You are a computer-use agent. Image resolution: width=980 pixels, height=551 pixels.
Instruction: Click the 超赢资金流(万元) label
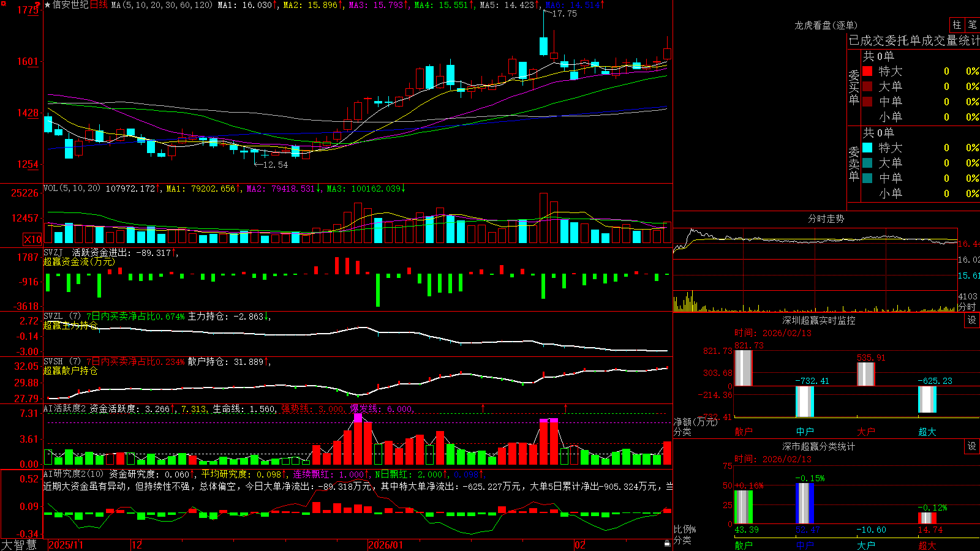coord(79,261)
